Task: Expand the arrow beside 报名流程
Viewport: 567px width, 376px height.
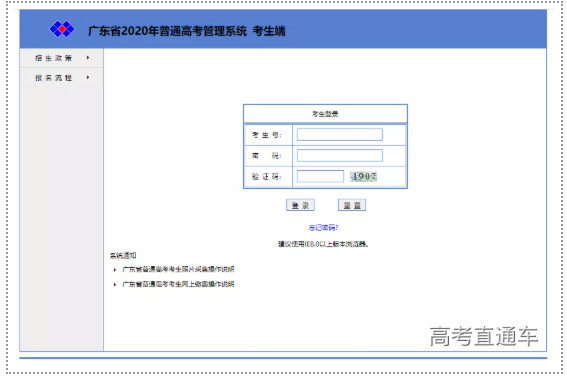Action: point(88,77)
